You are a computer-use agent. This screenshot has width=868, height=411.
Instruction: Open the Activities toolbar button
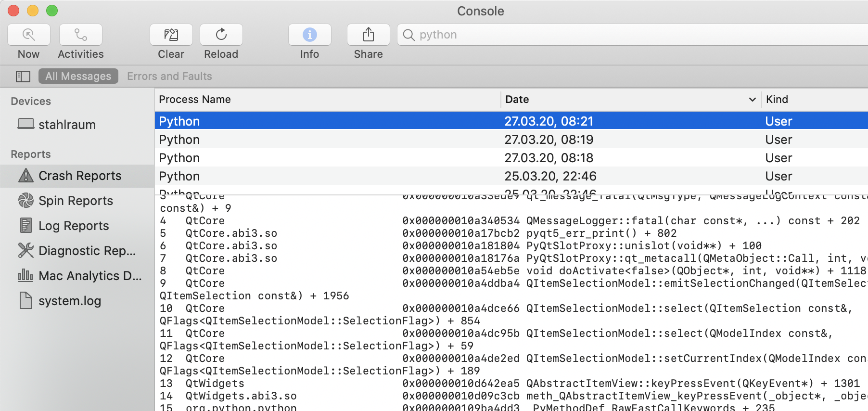click(x=81, y=35)
